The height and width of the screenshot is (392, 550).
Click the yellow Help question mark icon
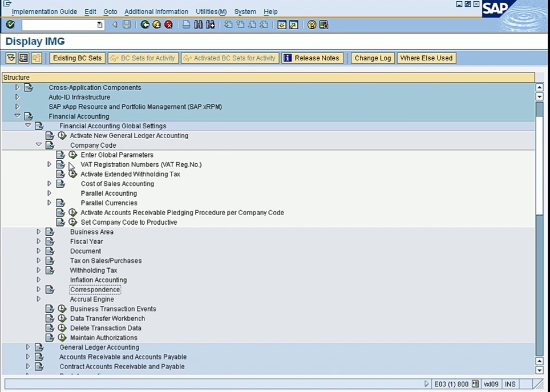pyautogui.click(x=312, y=25)
